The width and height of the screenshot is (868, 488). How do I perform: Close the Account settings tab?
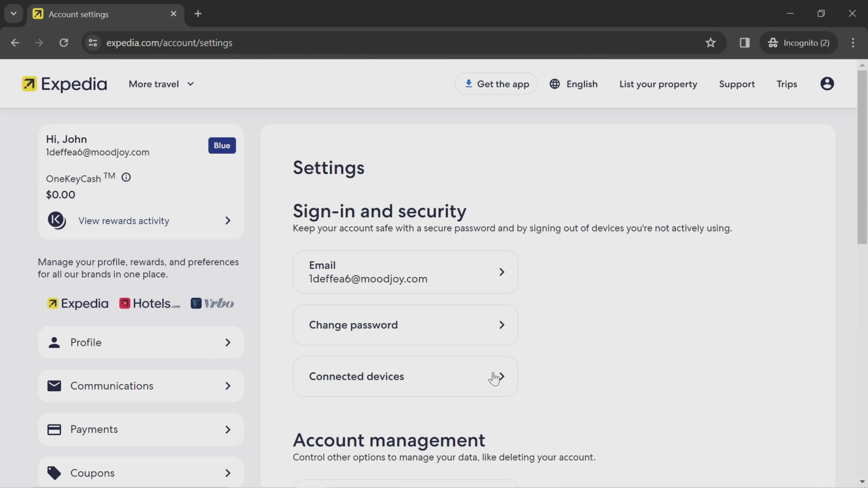coord(174,14)
